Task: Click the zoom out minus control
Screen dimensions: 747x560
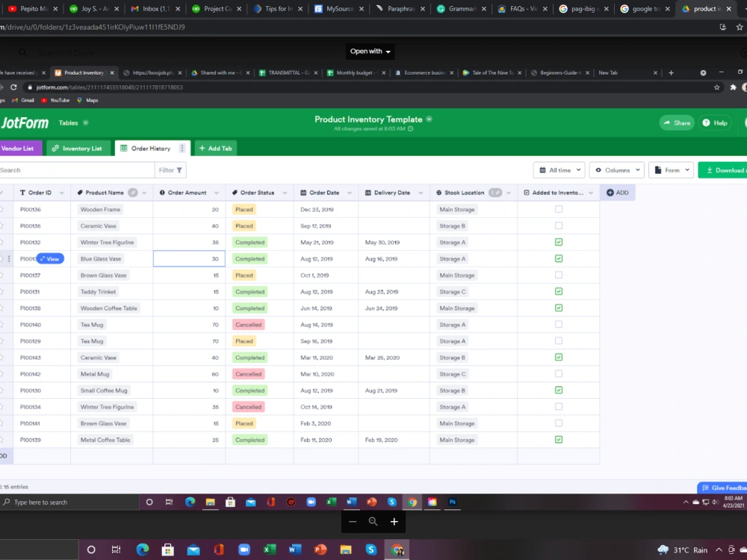Action: [x=353, y=521]
